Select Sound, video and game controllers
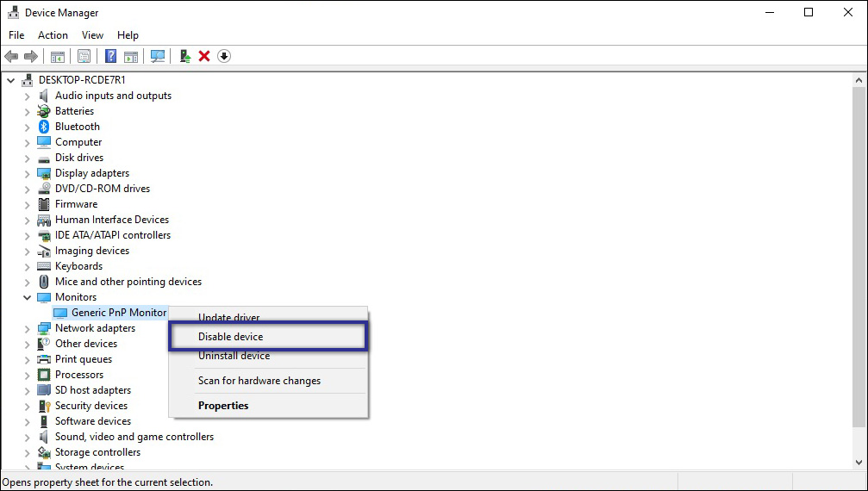868x491 pixels. coord(134,437)
